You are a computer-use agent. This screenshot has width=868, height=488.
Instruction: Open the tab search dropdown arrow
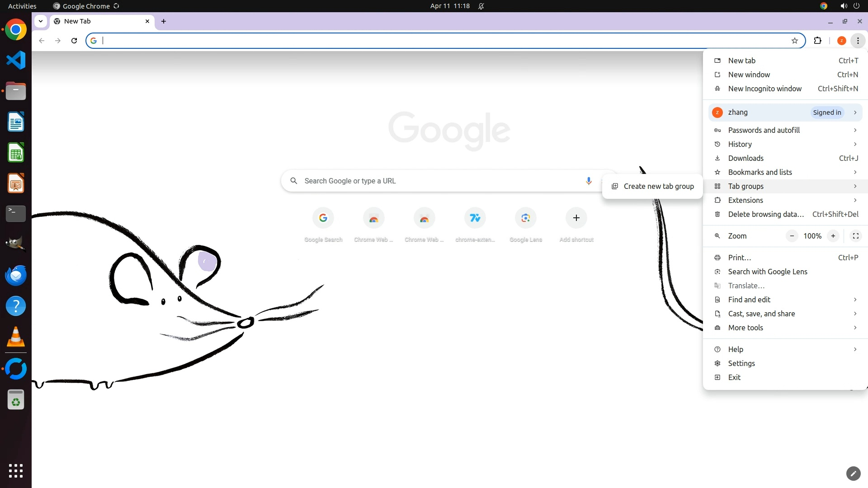[41, 21]
